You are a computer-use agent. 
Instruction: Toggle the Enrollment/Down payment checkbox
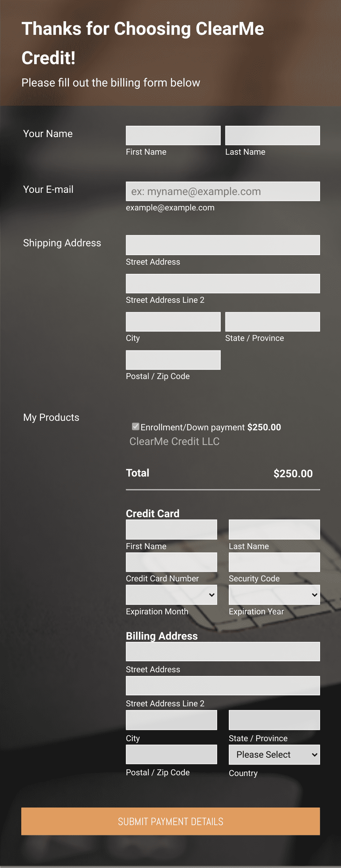coord(136,426)
